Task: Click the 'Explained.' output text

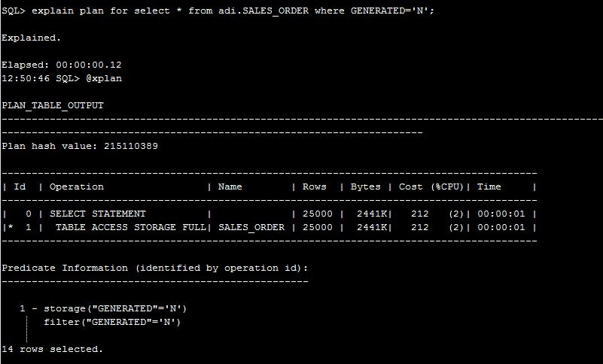Action: (32, 38)
